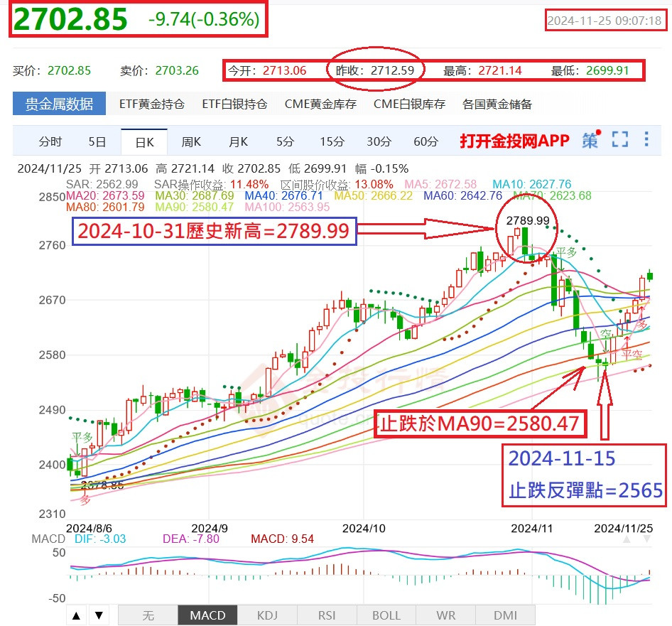Select the WR indicator button

pyautogui.click(x=445, y=616)
